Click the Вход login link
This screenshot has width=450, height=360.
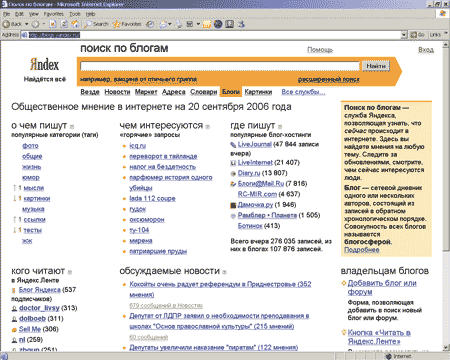tap(426, 50)
